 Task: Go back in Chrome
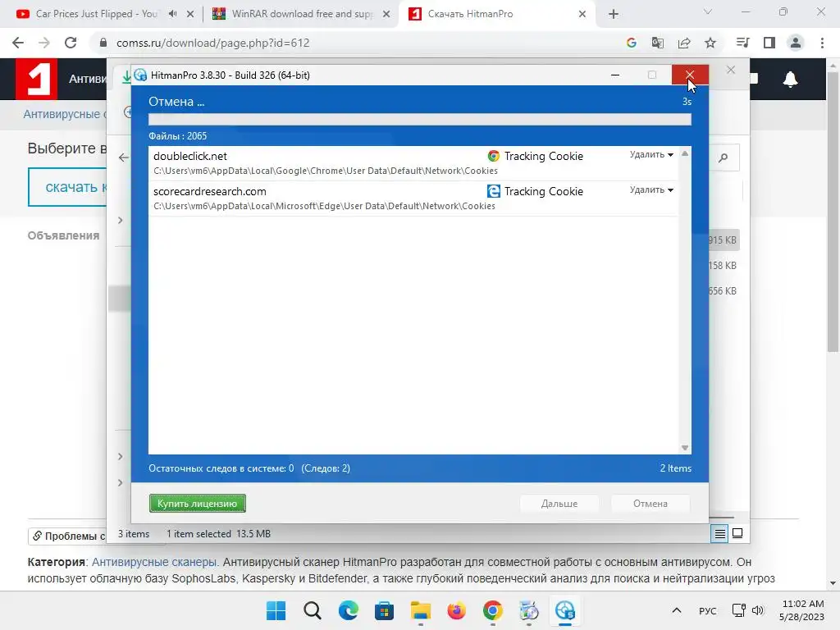[x=18, y=43]
